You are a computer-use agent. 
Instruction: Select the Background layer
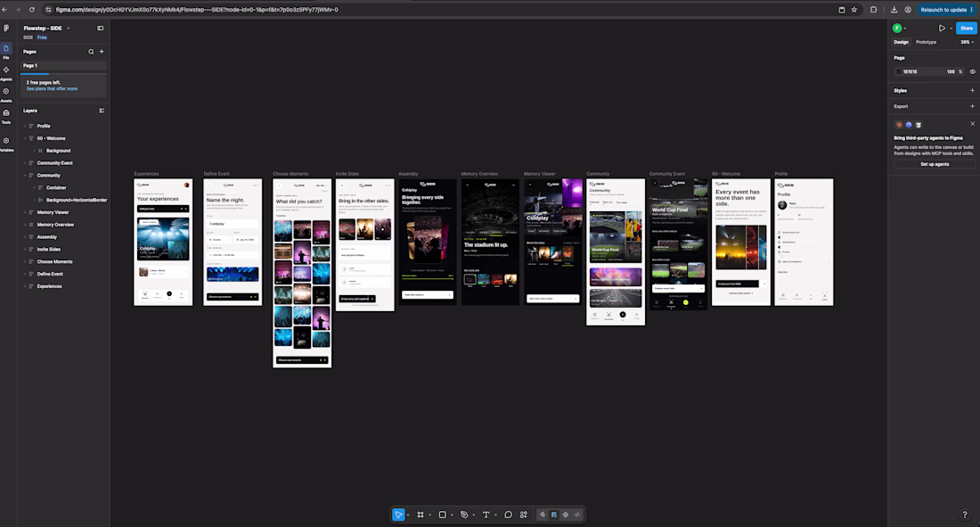pyautogui.click(x=58, y=151)
